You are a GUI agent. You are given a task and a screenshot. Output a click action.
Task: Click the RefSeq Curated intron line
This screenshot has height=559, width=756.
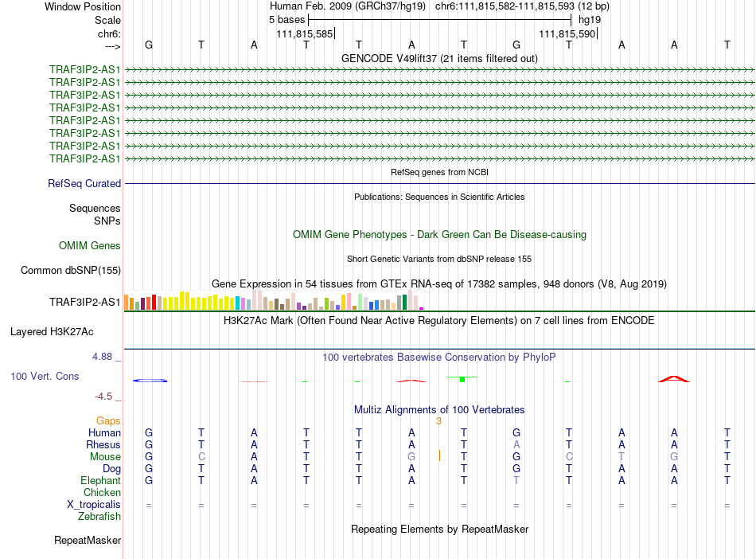pyautogui.click(x=439, y=184)
